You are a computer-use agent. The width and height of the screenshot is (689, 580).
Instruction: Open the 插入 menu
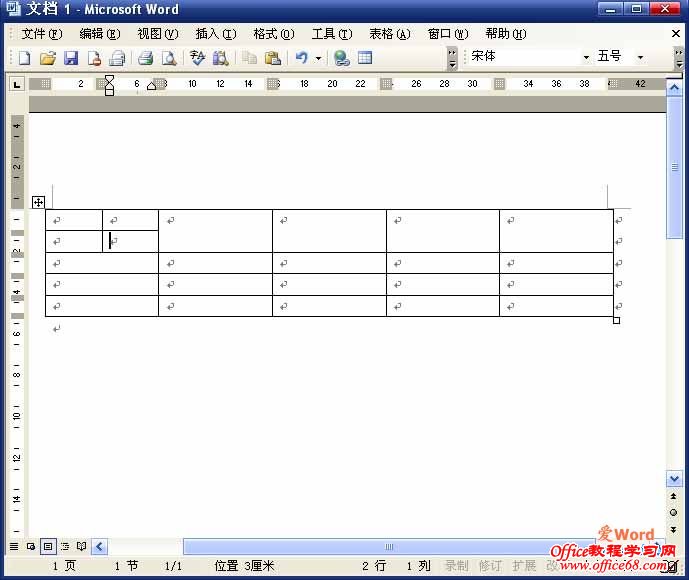[x=216, y=34]
